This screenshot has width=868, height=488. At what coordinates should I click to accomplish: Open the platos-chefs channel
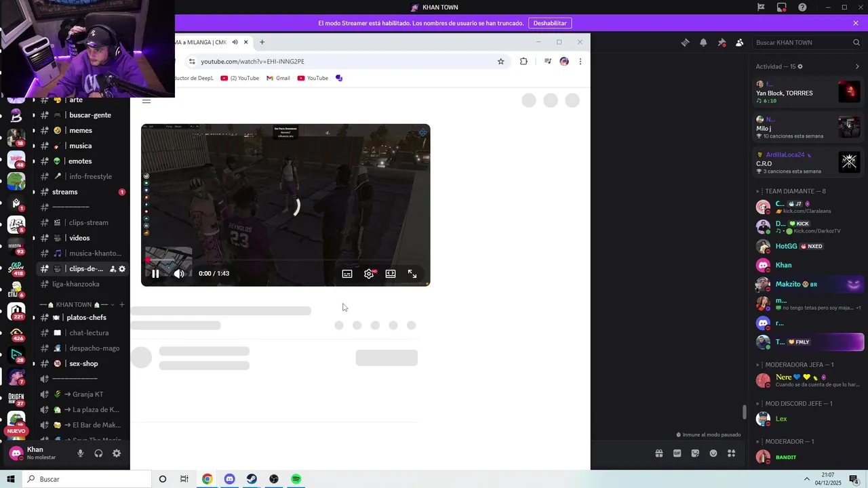click(81, 317)
